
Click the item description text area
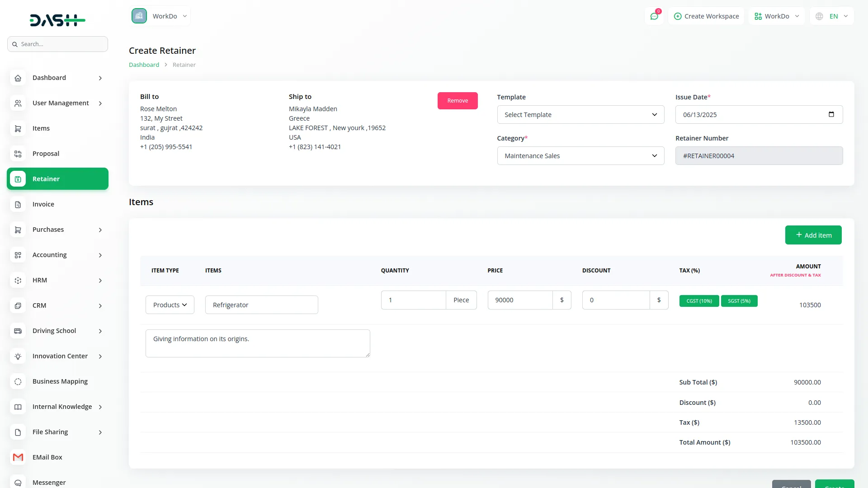pos(257,343)
